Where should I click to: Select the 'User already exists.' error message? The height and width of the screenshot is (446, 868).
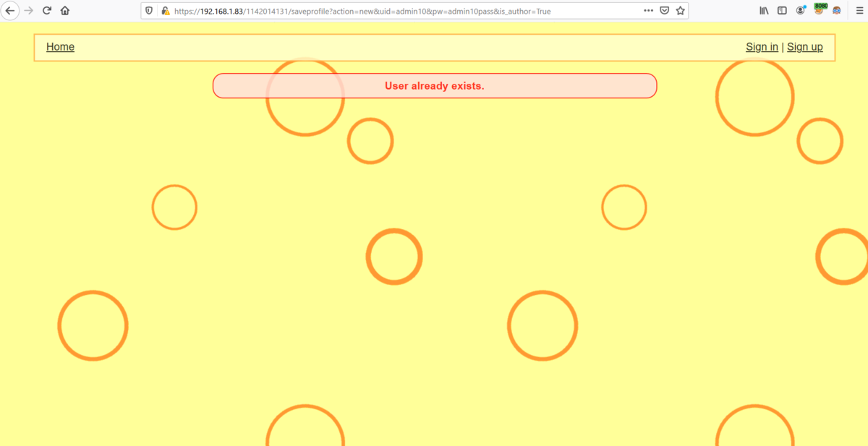[435, 85]
